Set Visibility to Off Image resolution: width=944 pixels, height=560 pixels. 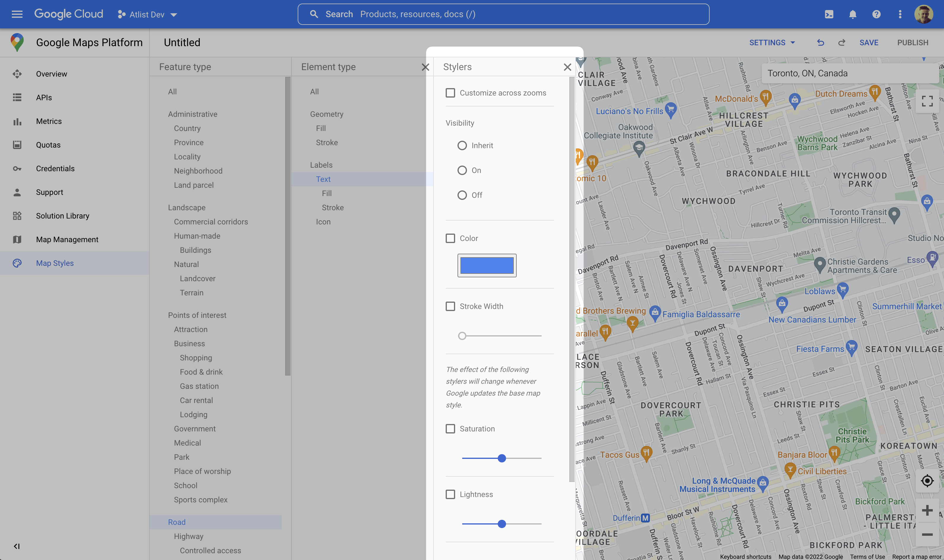click(462, 195)
